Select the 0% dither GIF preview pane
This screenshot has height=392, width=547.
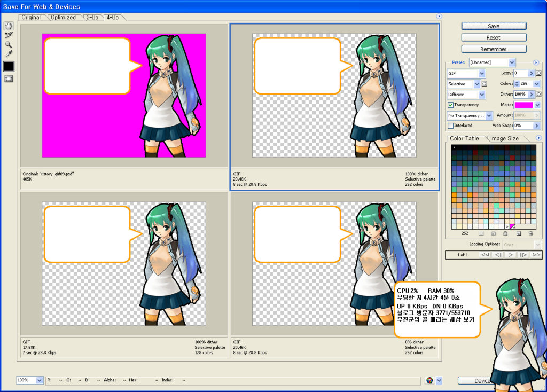point(334,264)
